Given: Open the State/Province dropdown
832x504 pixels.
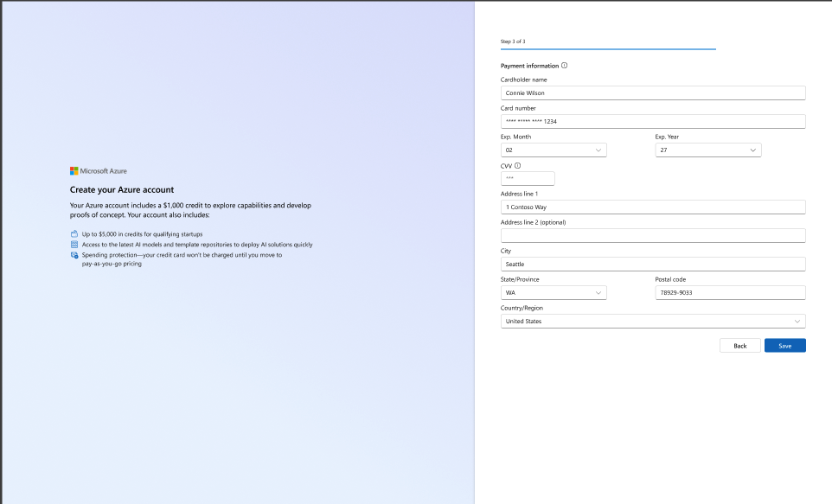Looking at the screenshot, I should click(x=554, y=293).
